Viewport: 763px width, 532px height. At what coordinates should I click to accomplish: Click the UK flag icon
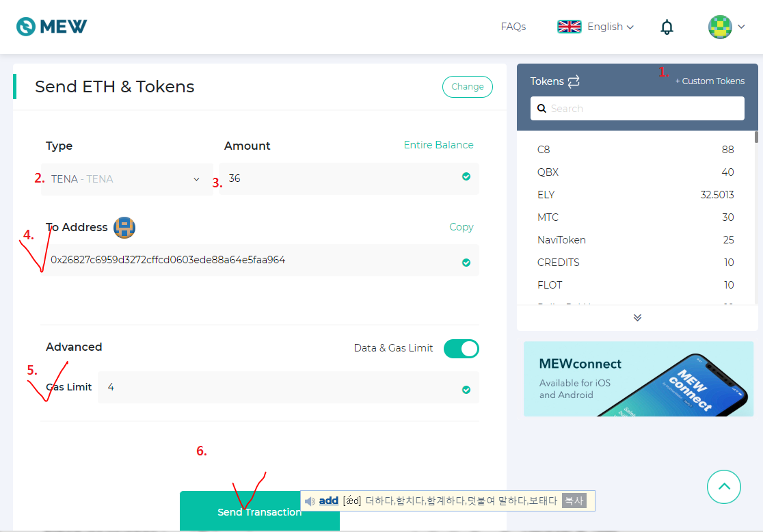pos(569,27)
